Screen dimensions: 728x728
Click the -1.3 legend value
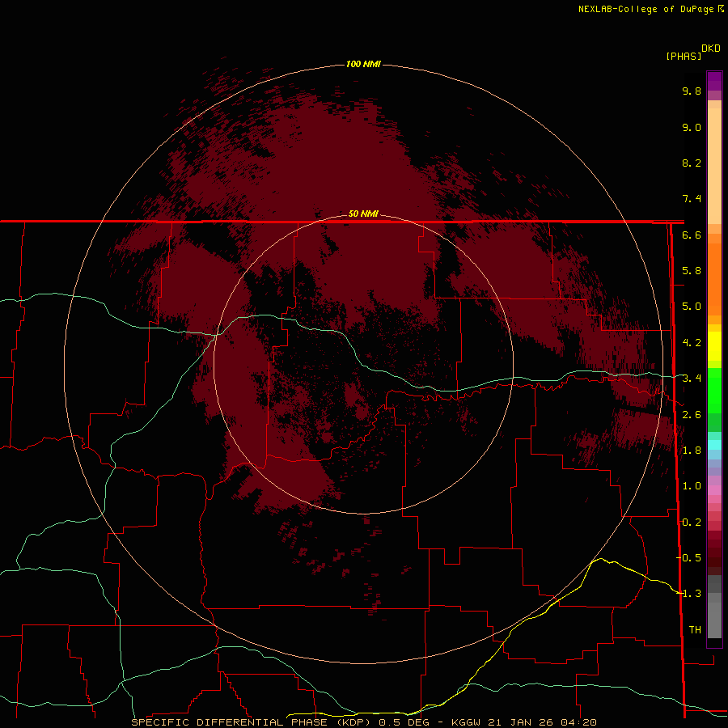click(x=688, y=594)
